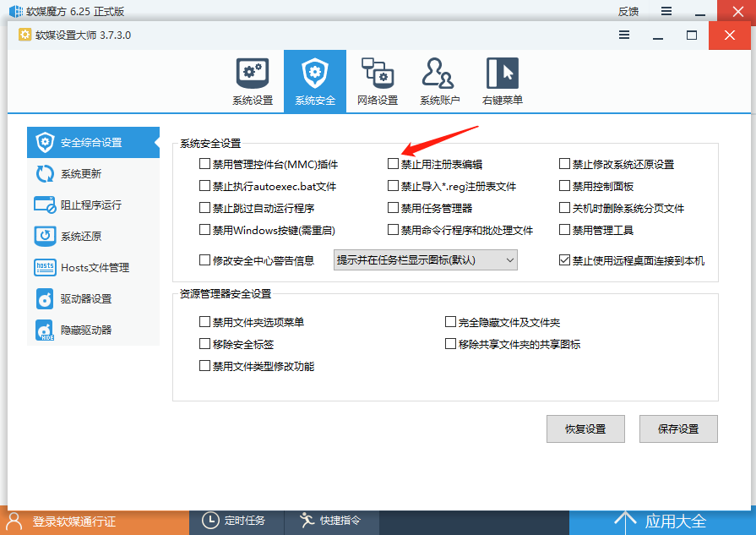Click 恢复设置 to restore defaults
This screenshot has height=535, width=756.
[x=585, y=429]
